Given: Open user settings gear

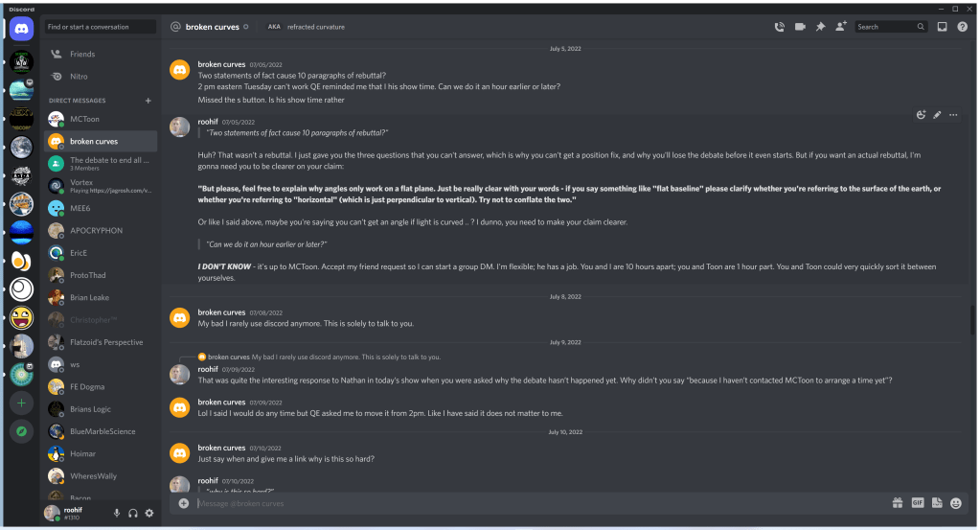Looking at the screenshot, I should coord(149,514).
